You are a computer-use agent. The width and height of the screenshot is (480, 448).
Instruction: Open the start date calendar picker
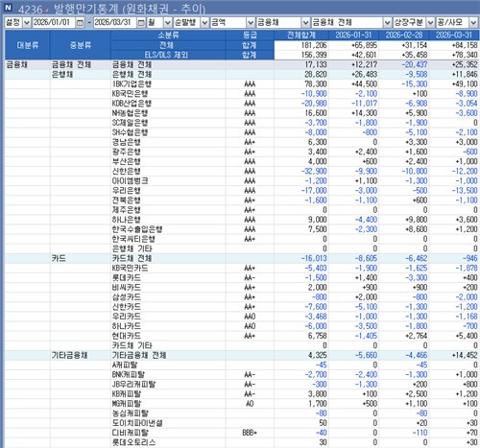[x=80, y=22]
